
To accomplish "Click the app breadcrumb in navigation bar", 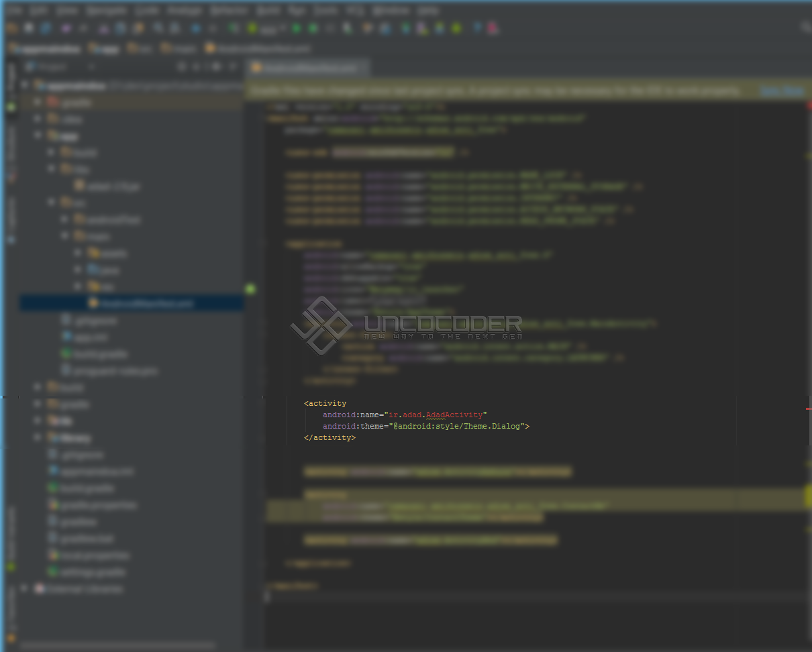I will (103, 49).
